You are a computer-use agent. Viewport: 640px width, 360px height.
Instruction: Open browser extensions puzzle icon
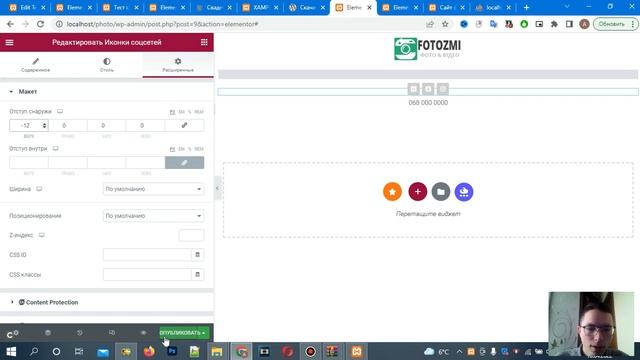click(554, 24)
